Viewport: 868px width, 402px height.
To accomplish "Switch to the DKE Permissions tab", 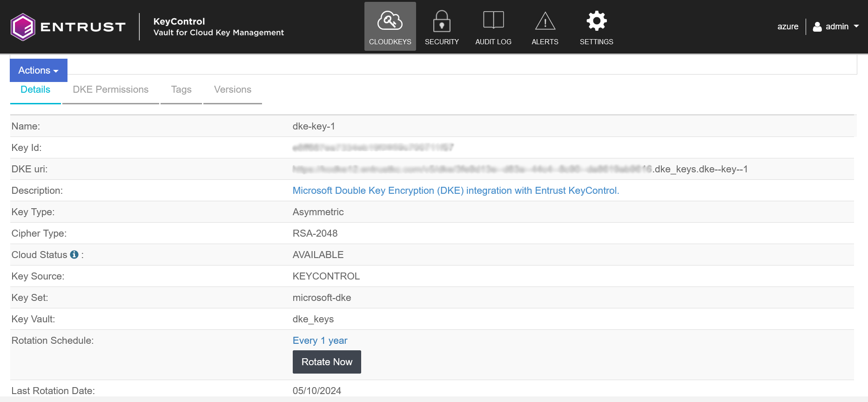I will coord(111,89).
